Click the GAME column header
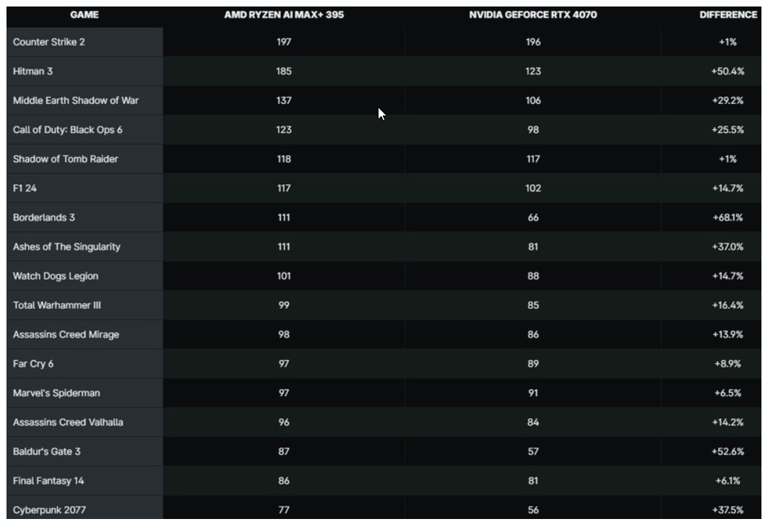The image size is (773, 532). pyautogui.click(x=85, y=14)
